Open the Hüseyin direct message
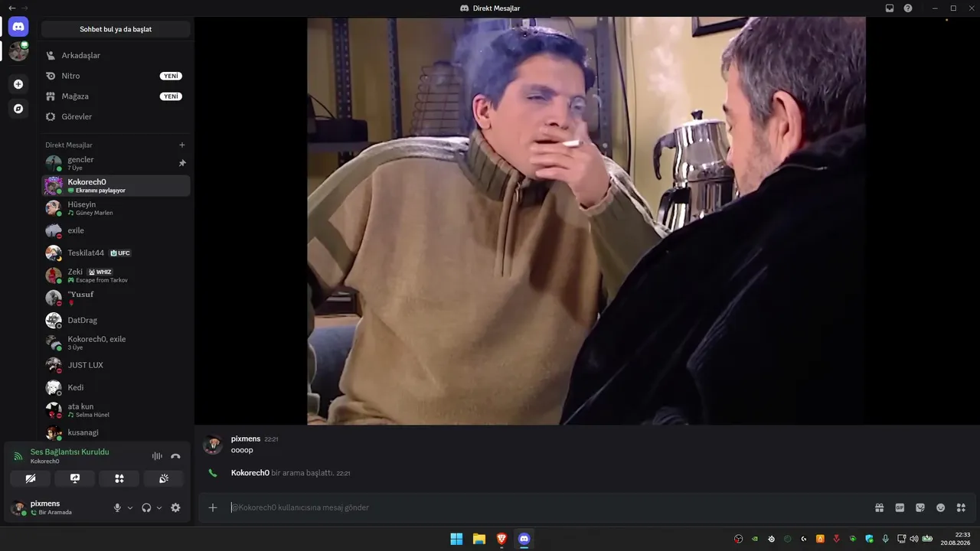980x551 pixels. [x=116, y=208]
